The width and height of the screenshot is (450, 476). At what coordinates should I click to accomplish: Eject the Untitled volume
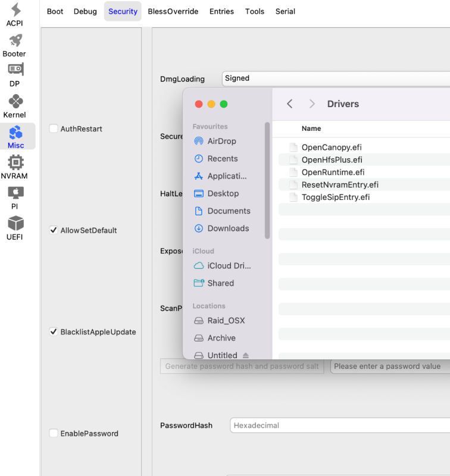[x=246, y=355]
